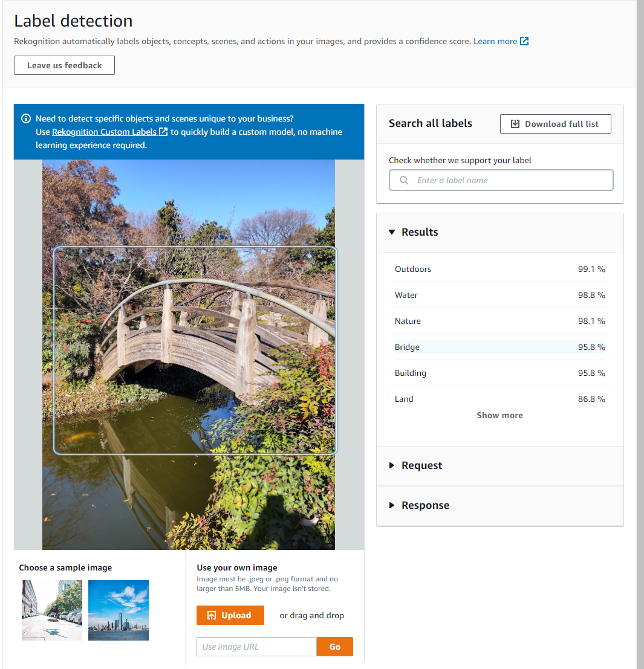The height and width of the screenshot is (669, 644).
Task: Click the page vertical scrollbar
Action: pyautogui.click(x=640, y=335)
